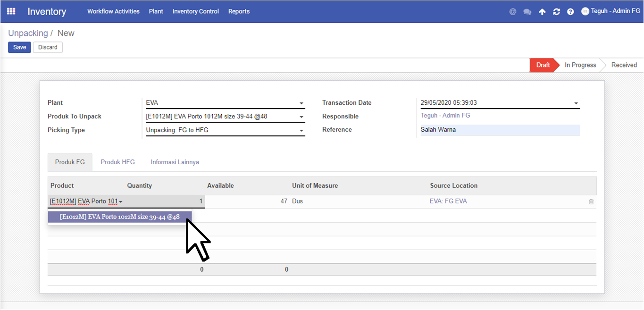Click the Discard button

[48, 47]
